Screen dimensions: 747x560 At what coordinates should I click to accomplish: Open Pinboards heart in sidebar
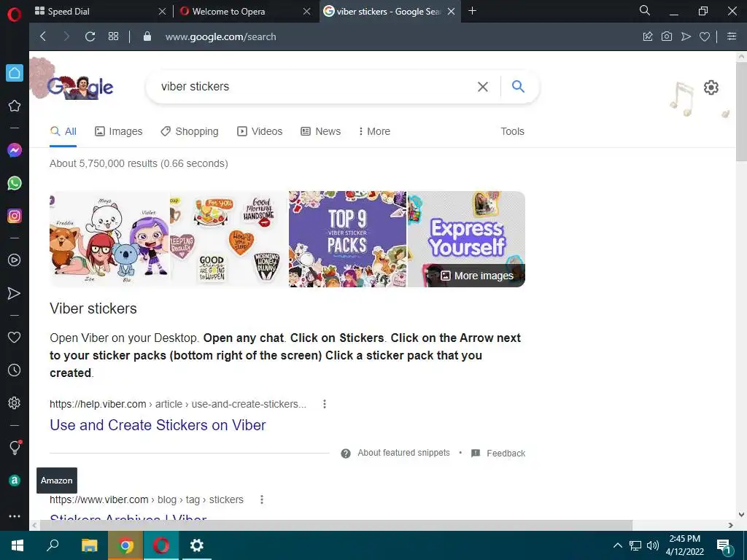(x=15, y=337)
